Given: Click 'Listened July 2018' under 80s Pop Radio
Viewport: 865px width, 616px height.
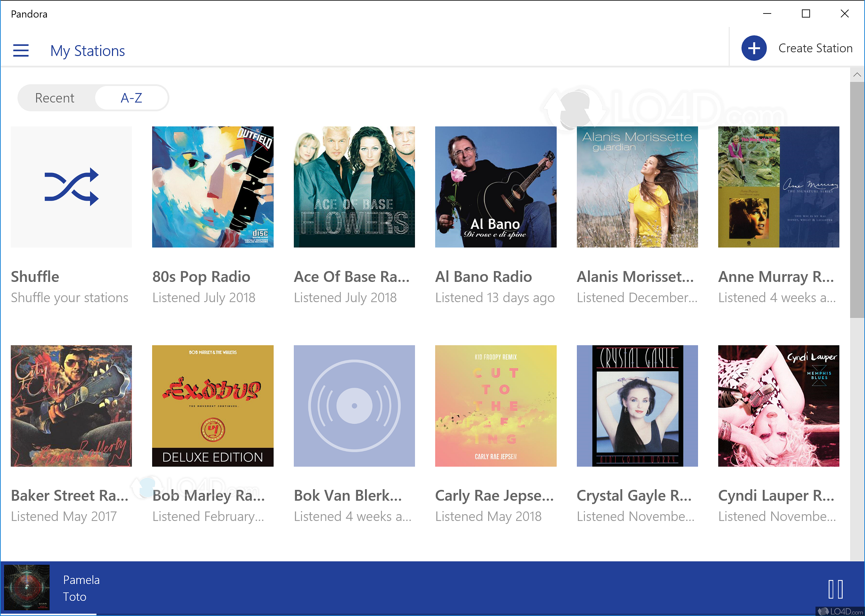Looking at the screenshot, I should 204,297.
